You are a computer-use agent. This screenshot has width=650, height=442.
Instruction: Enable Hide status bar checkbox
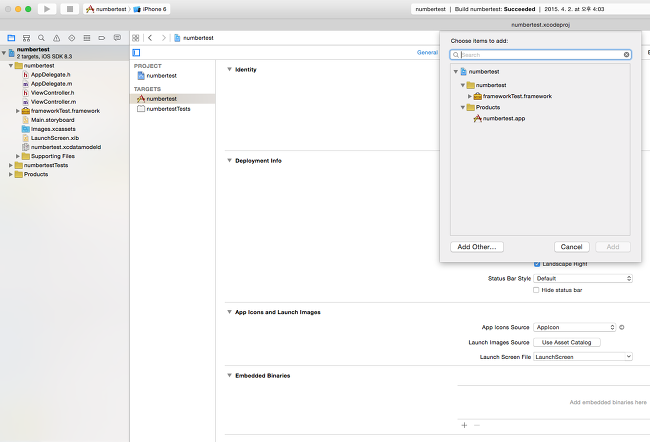pyautogui.click(x=536, y=290)
